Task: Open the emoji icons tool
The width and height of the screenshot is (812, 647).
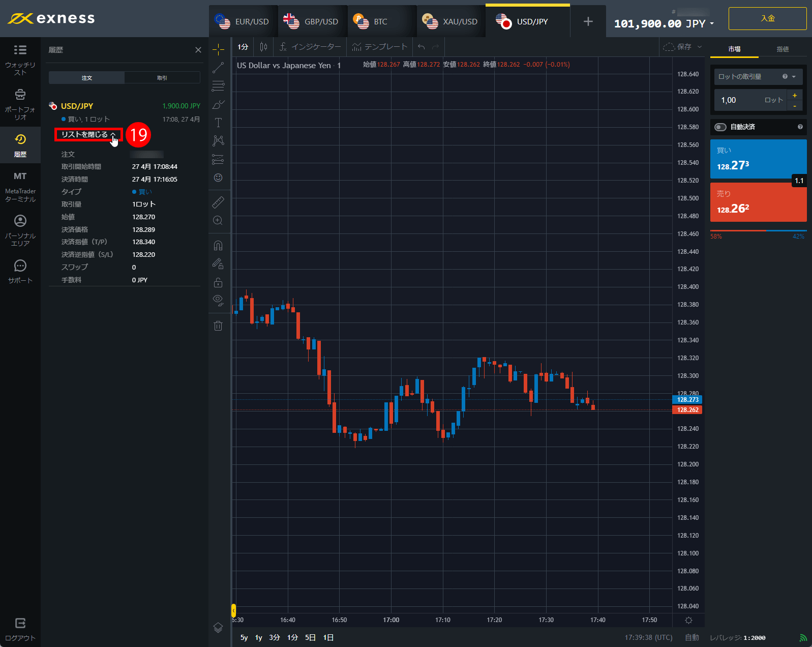Action: click(218, 178)
